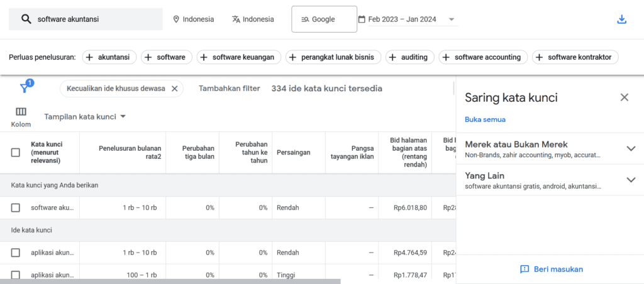Expand the Yang Lain section

[x=631, y=180]
